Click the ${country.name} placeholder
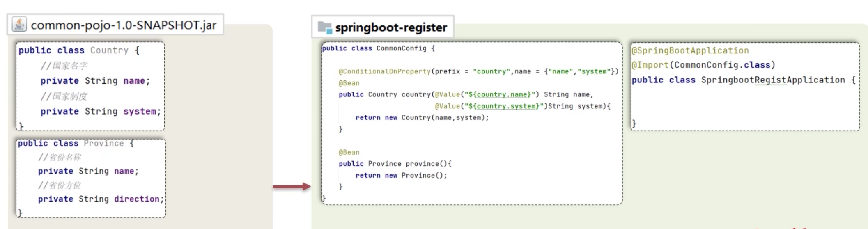 (499, 94)
